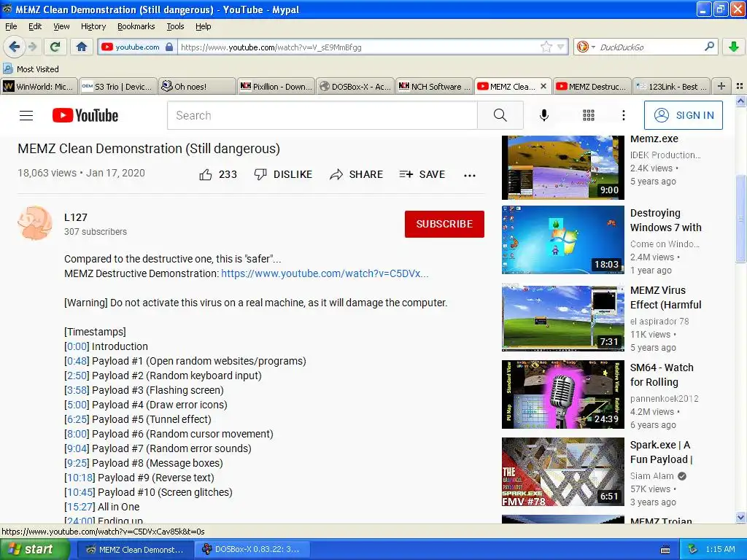747x560 pixels.
Task: Open the Help menu
Action: pyautogui.click(x=203, y=26)
